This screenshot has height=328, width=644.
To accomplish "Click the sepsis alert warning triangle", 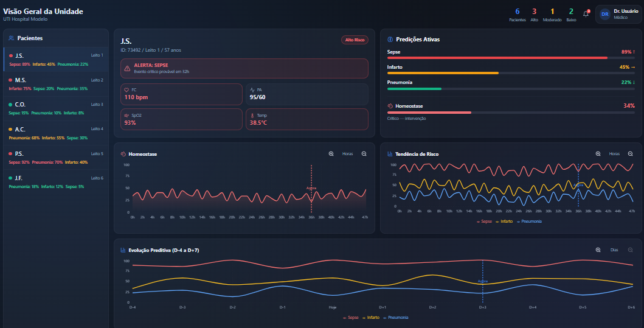I will [127, 68].
